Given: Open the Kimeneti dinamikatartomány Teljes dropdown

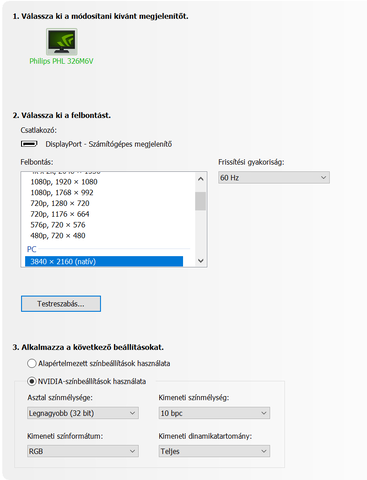Looking at the screenshot, I should point(214,451).
